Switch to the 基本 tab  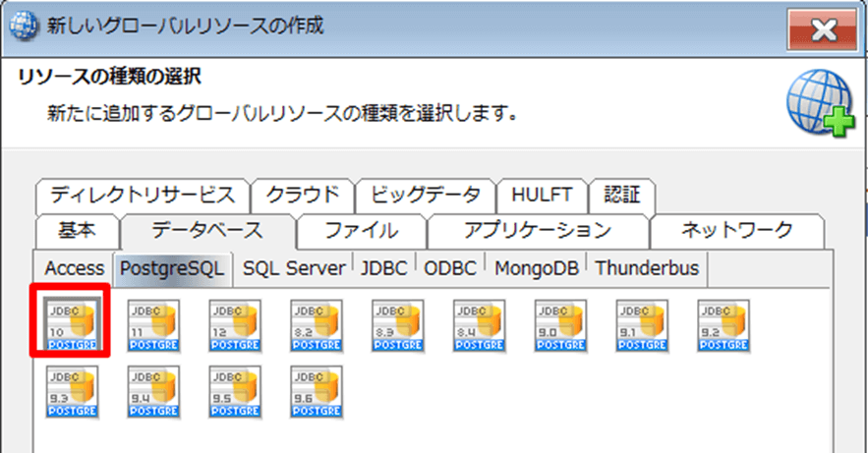77,231
